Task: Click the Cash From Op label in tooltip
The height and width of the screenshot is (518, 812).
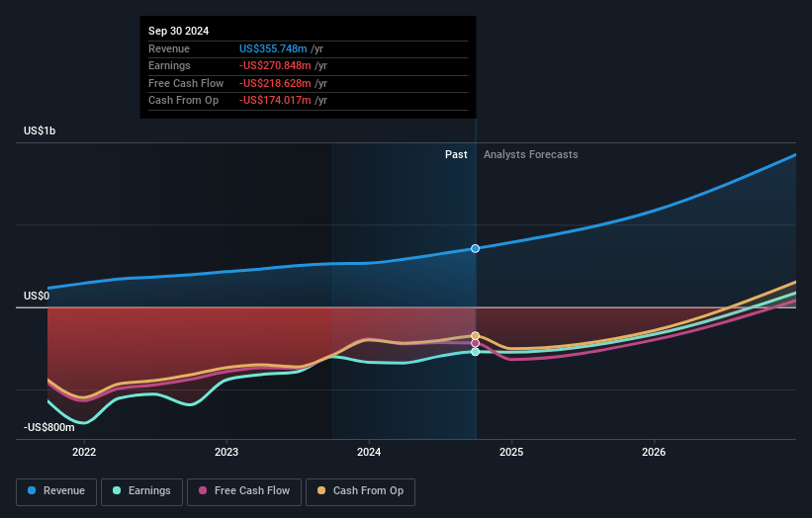Action: pos(183,101)
